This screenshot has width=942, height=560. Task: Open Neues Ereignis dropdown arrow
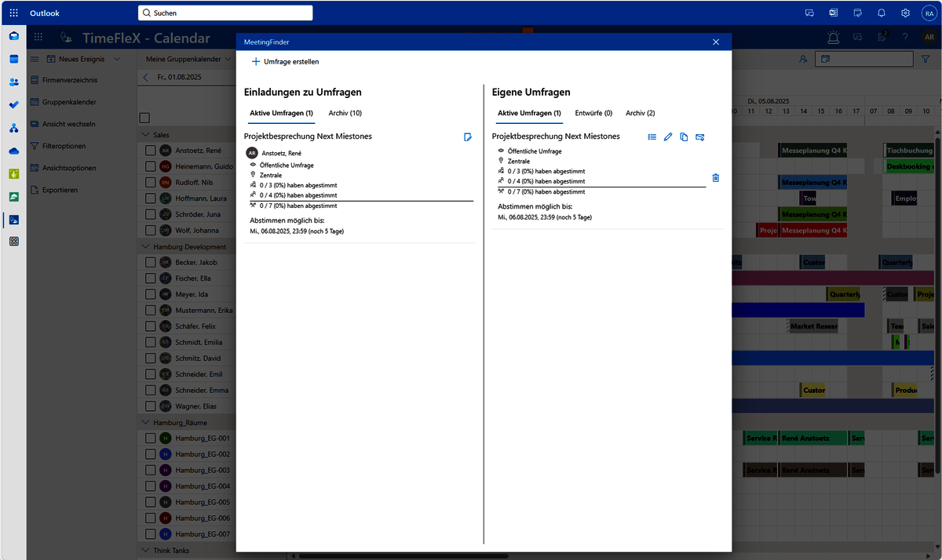coord(117,59)
